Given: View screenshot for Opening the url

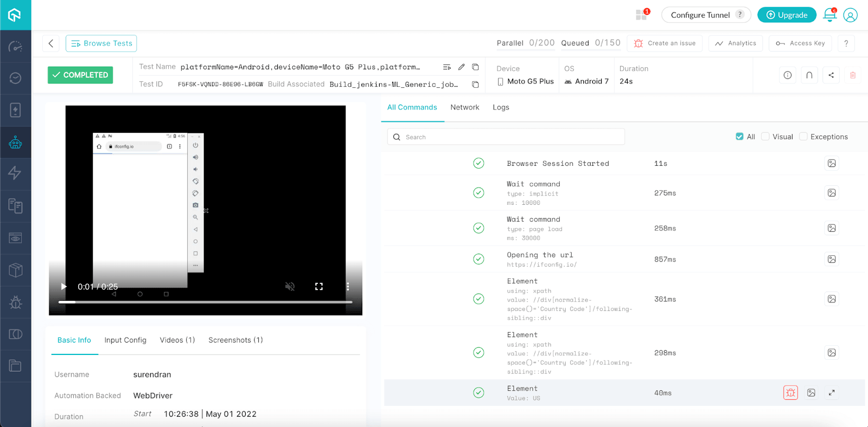Looking at the screenshot, I should [832, 259].
